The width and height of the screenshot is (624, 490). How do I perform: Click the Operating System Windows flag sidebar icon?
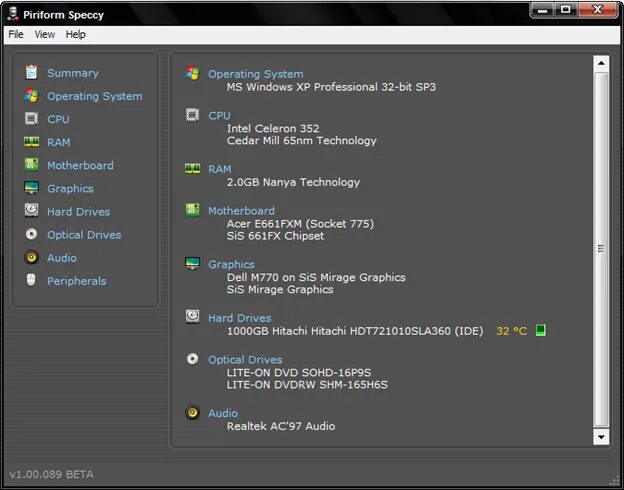coord(31,96)
